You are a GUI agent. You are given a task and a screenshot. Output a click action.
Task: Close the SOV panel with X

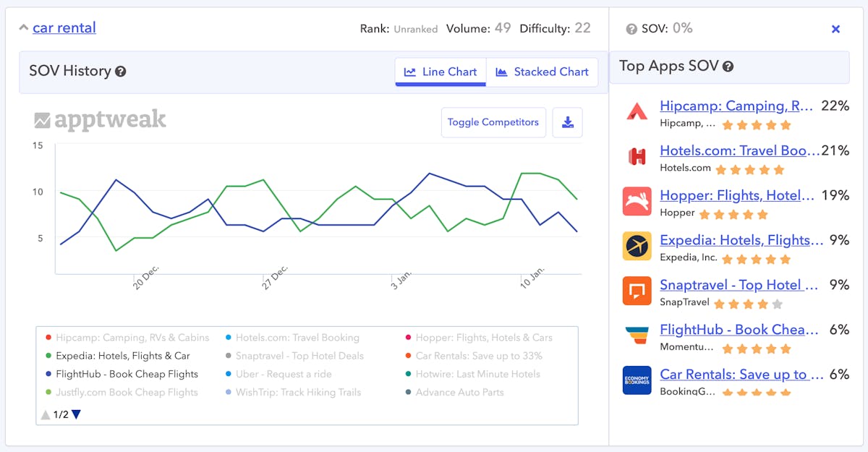[835, 29]
